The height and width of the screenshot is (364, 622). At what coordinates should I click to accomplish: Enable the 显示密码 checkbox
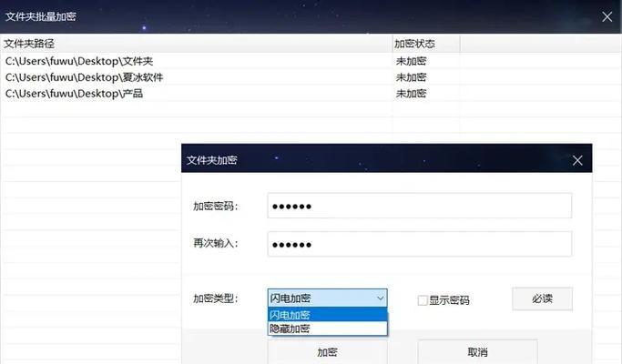tap(423, 300)
